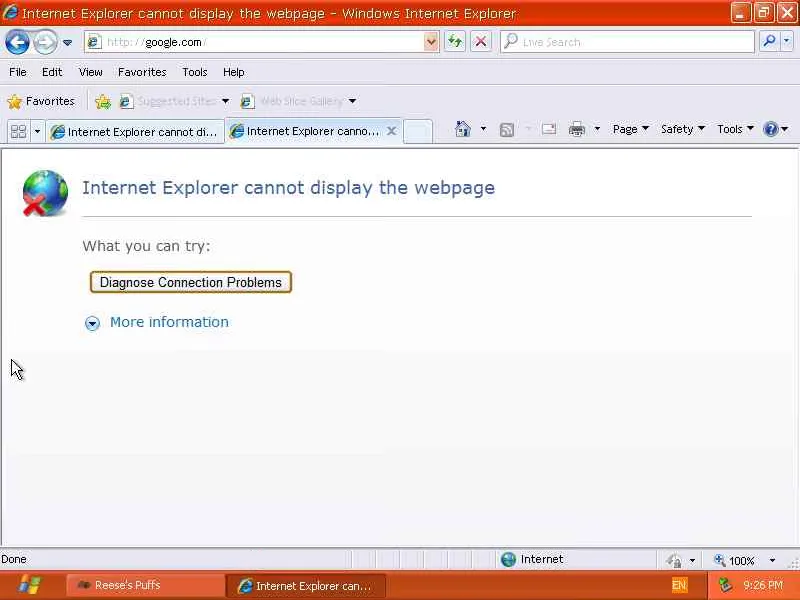
Task: Click Internet Explorer taskbar button
Action: (305, 585)
